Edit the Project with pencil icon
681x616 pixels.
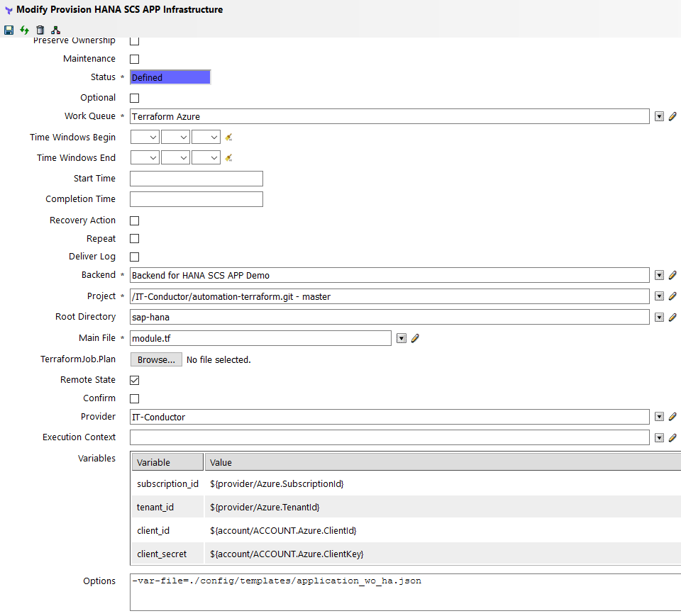(x=672, y=296)
